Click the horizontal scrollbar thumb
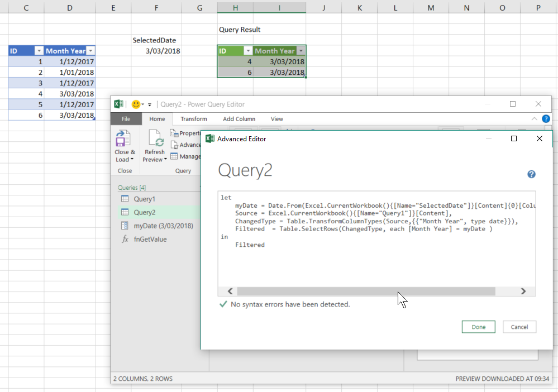 pos(366,291)
